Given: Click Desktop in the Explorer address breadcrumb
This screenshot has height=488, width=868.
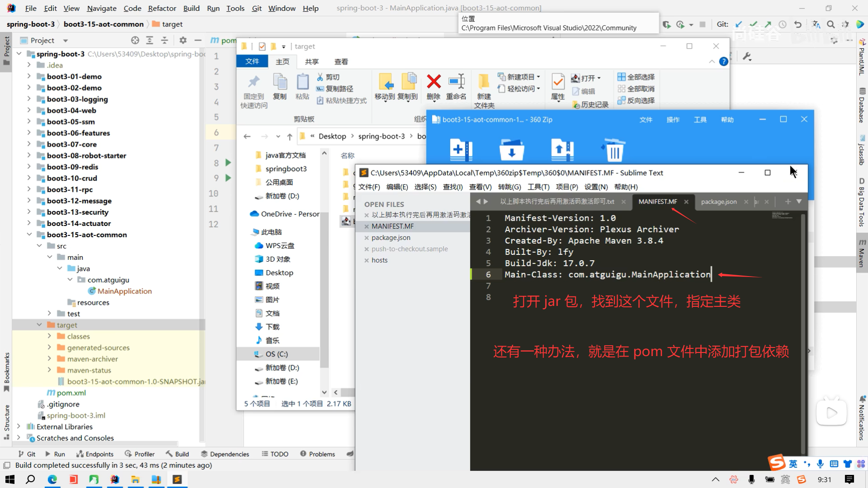Looking at the screenshot, I should 332,136.
